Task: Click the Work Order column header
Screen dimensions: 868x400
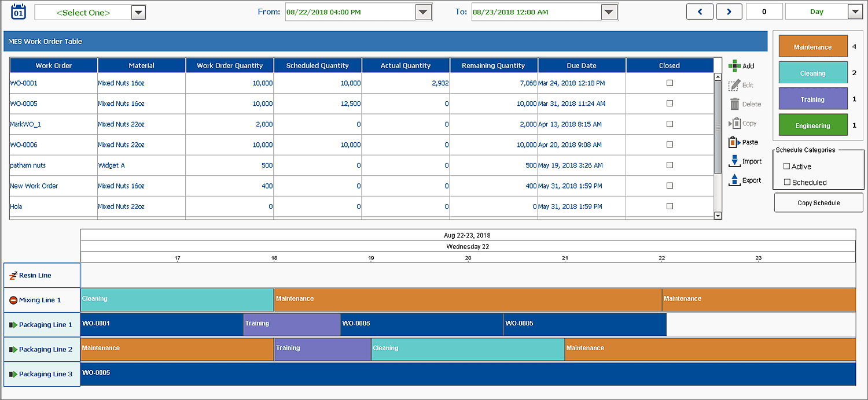Action: coord(54,65)
